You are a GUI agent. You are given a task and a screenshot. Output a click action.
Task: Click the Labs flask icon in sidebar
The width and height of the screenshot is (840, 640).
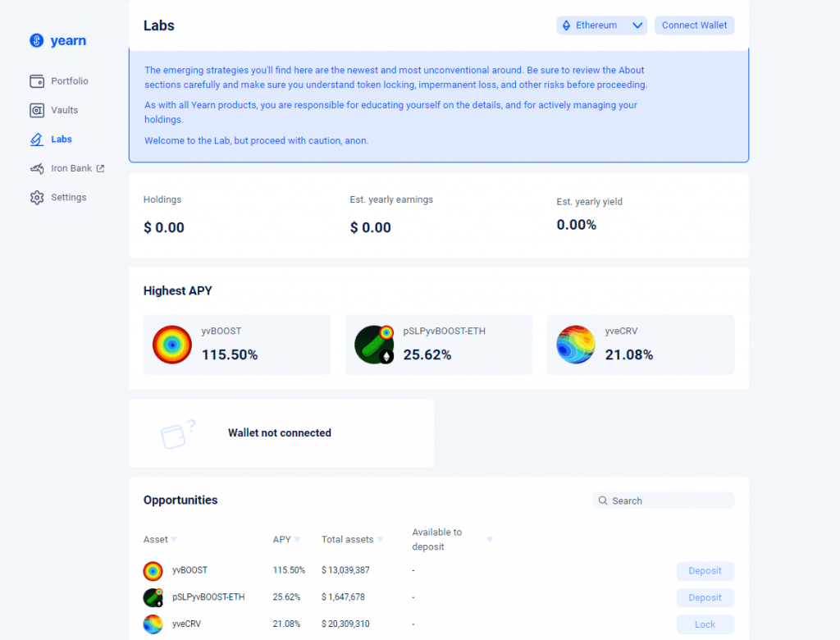tap(36, 139)
